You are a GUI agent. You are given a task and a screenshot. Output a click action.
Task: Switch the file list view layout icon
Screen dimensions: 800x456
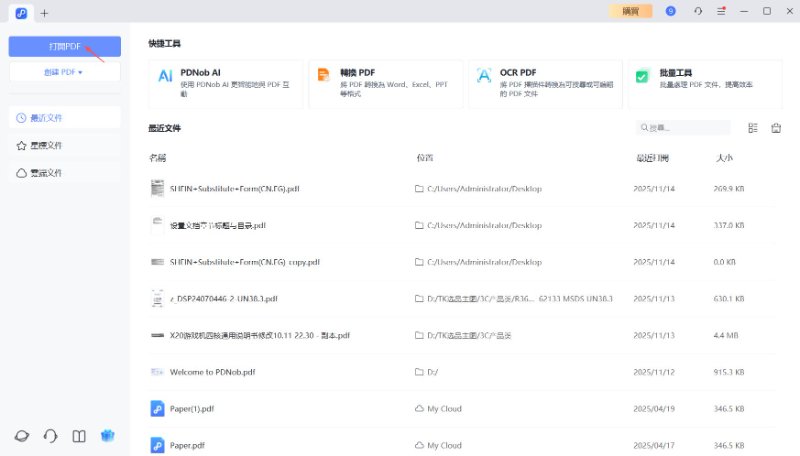click(753, 128)
